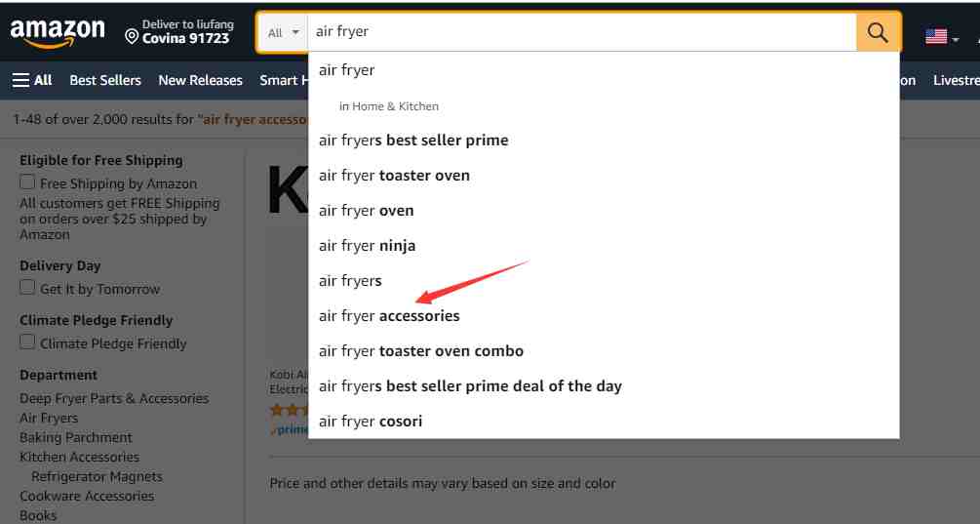
Task: Go to New Releases
Action: tap(200, 80)
